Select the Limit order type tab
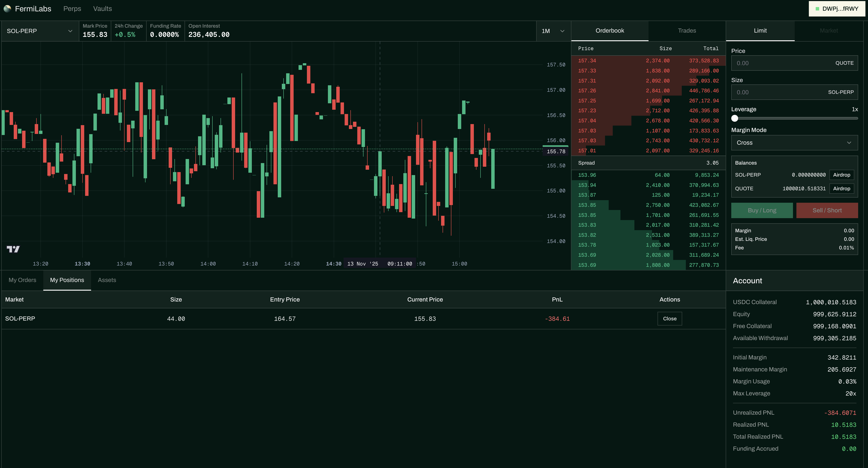Image resolution: width=868 pixels, height=468 pixels. pos(760,31)
